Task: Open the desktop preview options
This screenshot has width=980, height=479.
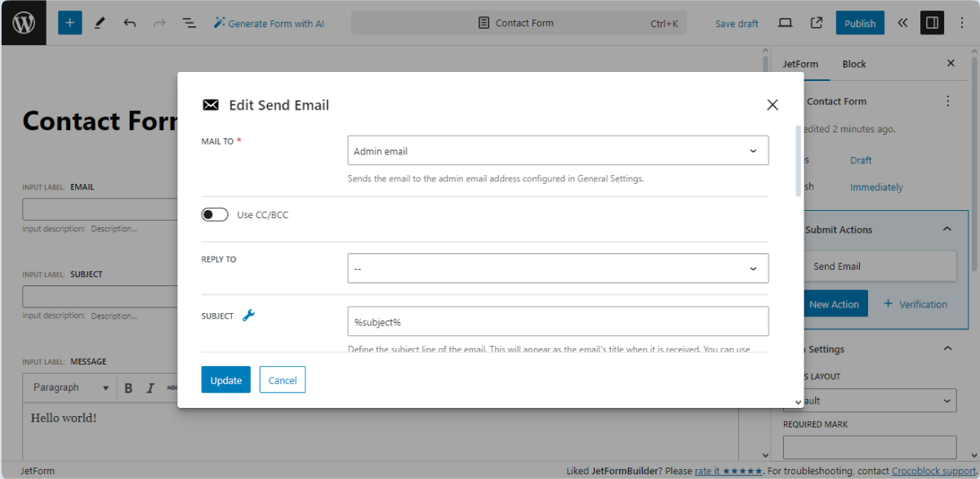Action: click(785, 23)
